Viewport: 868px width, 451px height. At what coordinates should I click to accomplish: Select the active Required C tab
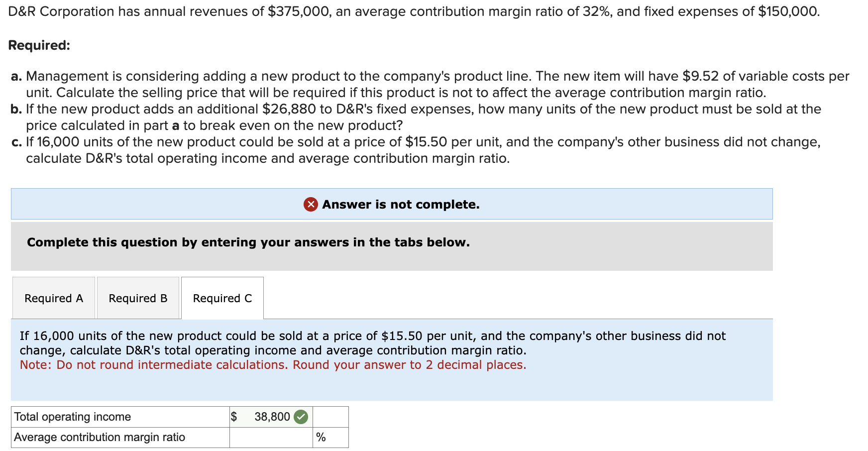click(x=222, y=298)
